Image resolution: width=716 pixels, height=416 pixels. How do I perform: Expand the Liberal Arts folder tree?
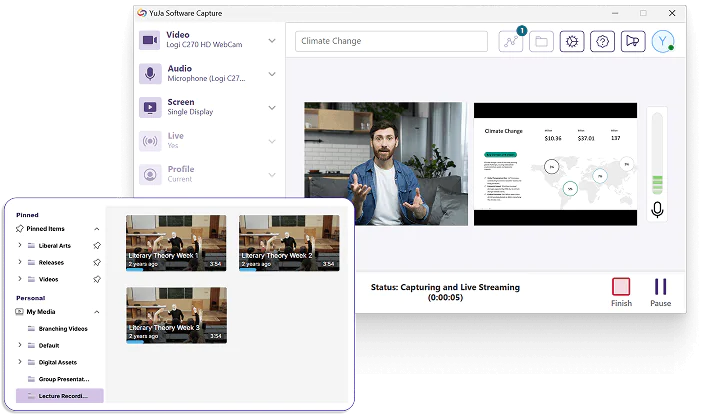(20, 245)
